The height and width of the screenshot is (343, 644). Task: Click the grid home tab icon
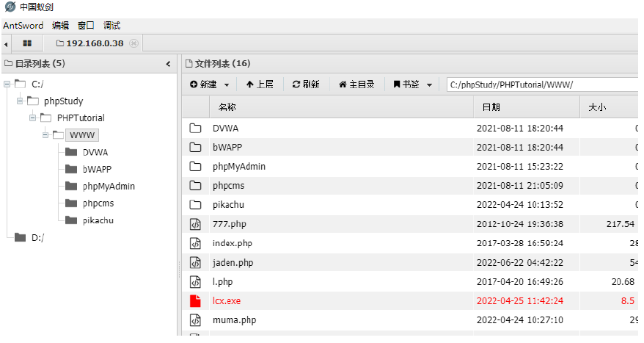pyautogui.click(x=27, y=44)
